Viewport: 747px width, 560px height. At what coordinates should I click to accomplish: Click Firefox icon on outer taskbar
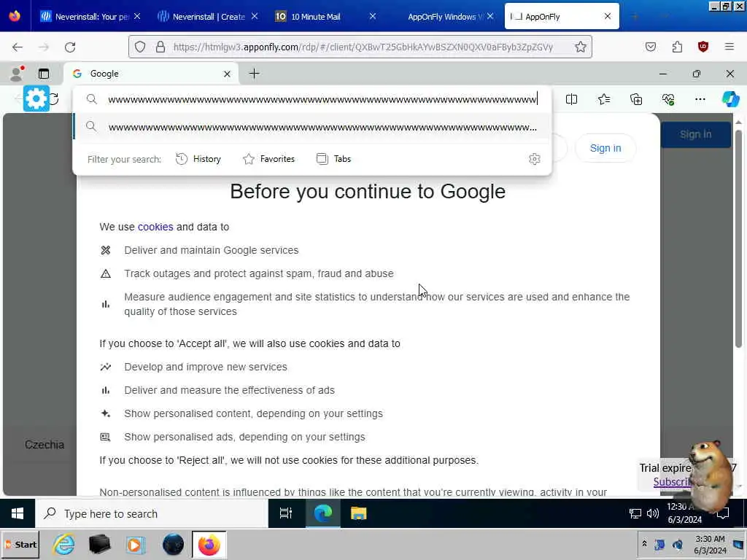point(209,544)
